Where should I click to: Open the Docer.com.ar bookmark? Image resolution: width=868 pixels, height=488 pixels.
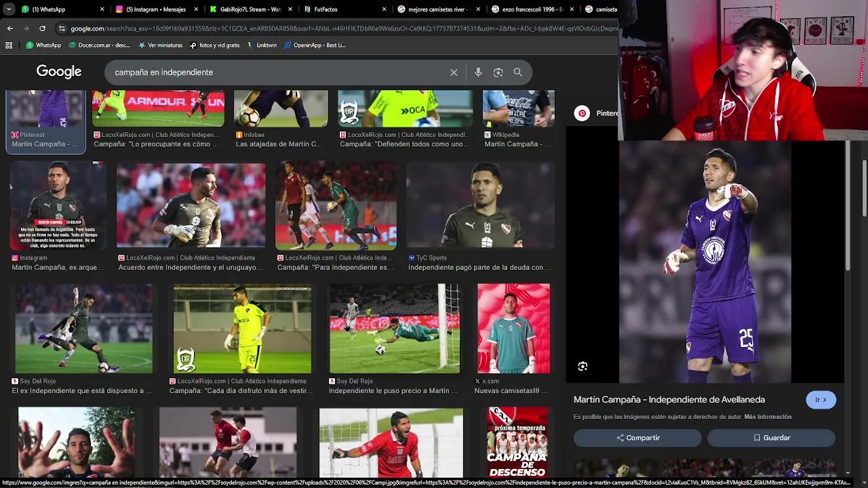pyautogui.click(x=98, y=45)
